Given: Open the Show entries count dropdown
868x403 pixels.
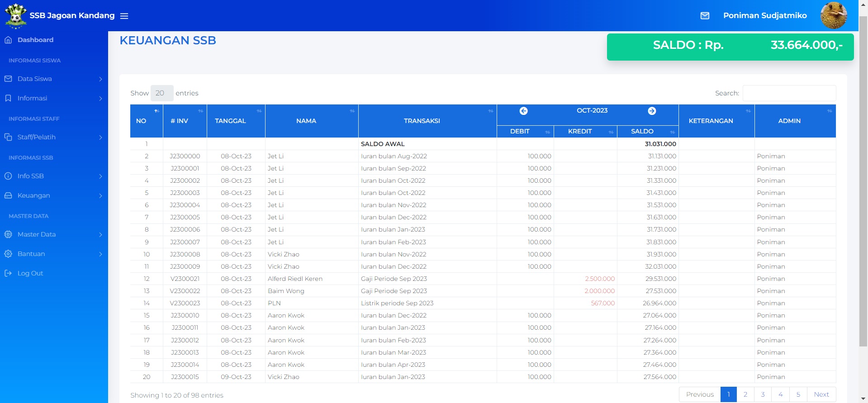Looking at the screenshot, I should pyautogui.click(x=161, y=93).
